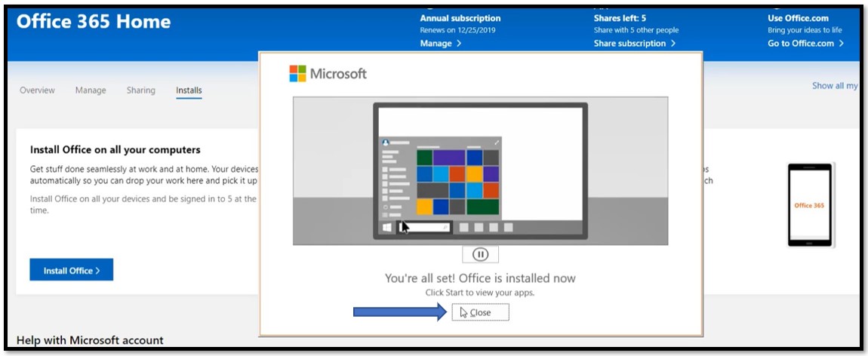Click the Microsoft logo in dialog
This screenshot has height=356, width=868.
[x=328, y=73]
